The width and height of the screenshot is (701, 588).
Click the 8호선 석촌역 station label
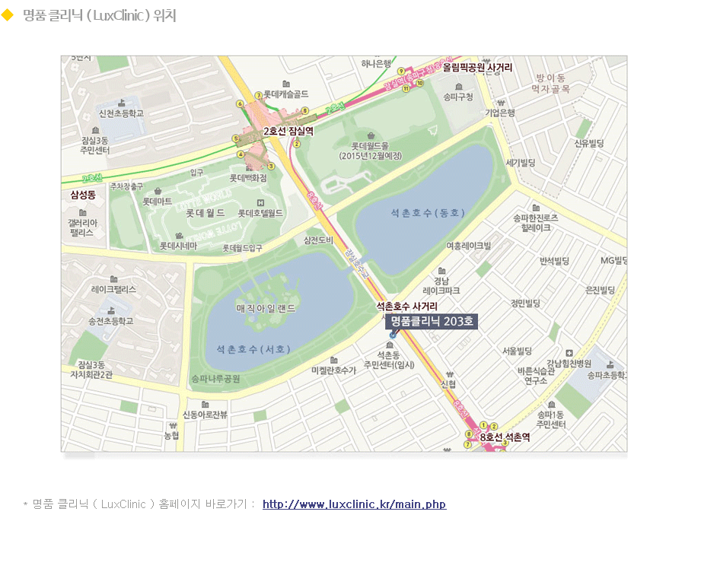click(505, 437)
